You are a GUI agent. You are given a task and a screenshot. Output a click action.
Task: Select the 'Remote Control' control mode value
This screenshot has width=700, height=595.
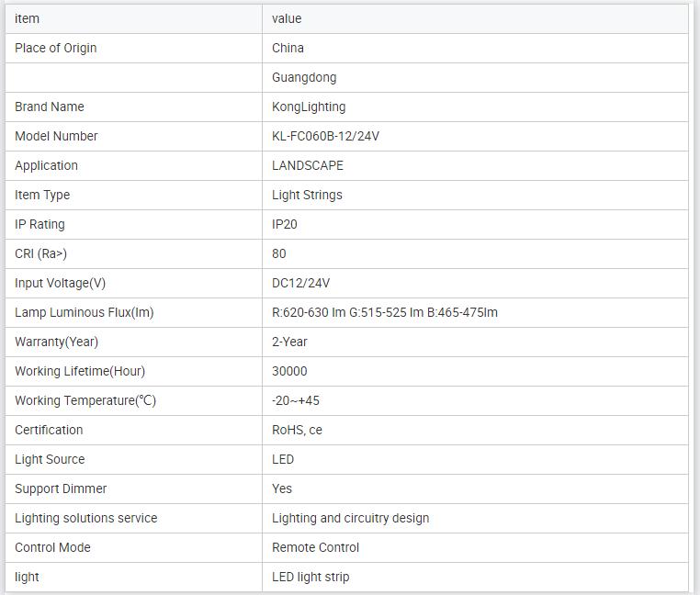coord(315,547)
